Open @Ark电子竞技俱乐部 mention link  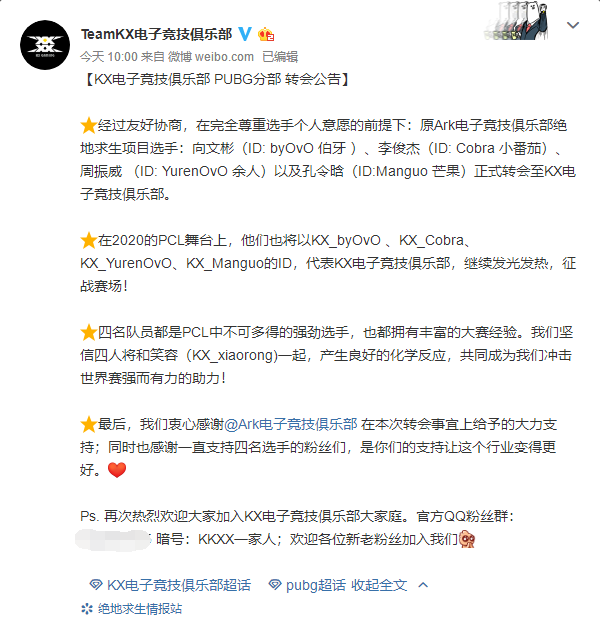click(291, 424)
